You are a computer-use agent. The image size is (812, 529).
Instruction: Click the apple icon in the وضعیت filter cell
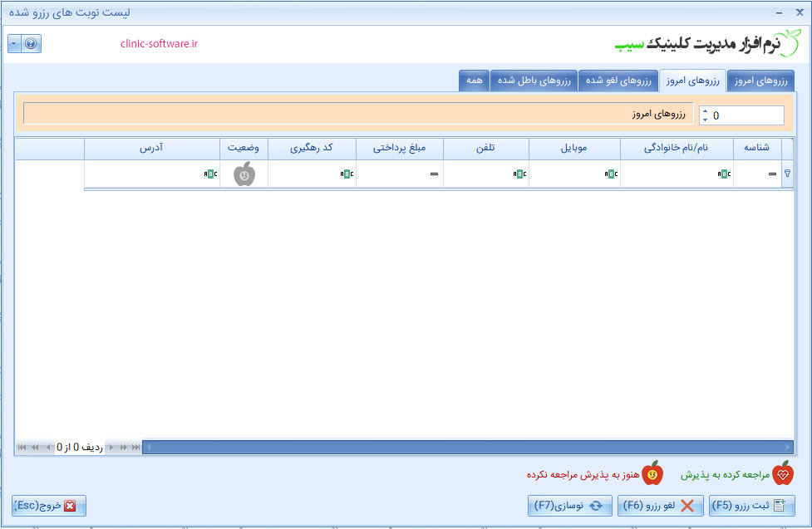coord(244,174)
